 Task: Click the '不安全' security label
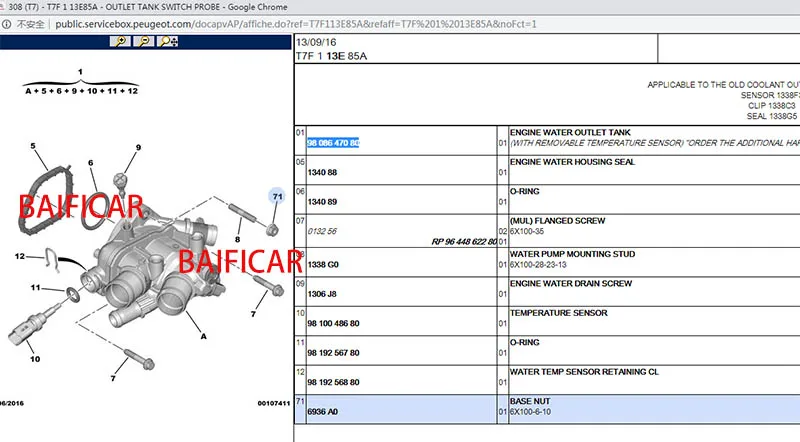pos(30,24)
